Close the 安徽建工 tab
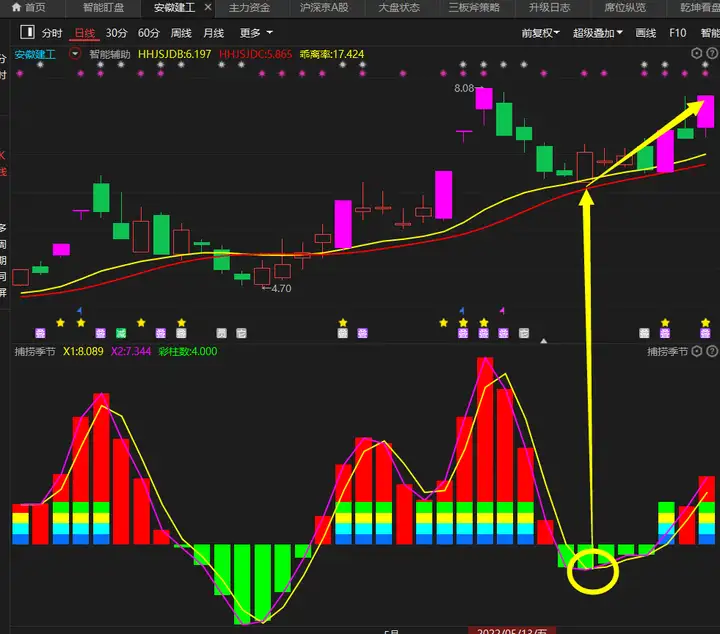This screenshot has width=720, height=634. [x=207, y=8]
